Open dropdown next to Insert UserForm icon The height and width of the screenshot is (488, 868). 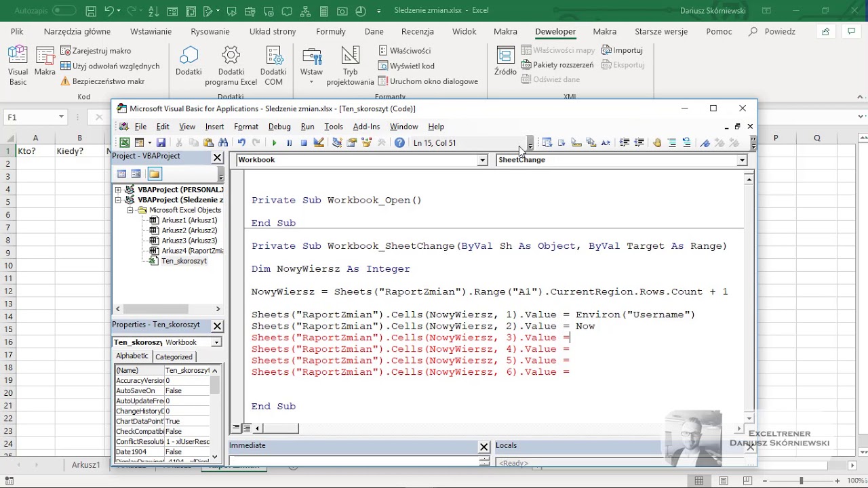point(149,143)
